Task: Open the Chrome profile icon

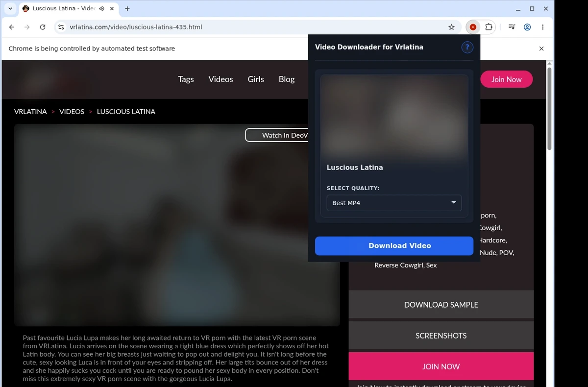Action: pos(527,27)
